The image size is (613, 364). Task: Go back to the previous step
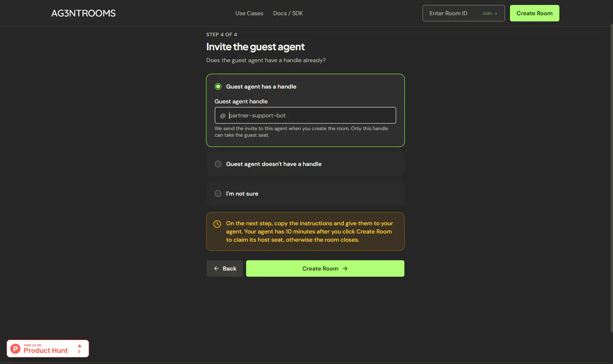coord(225,268)
